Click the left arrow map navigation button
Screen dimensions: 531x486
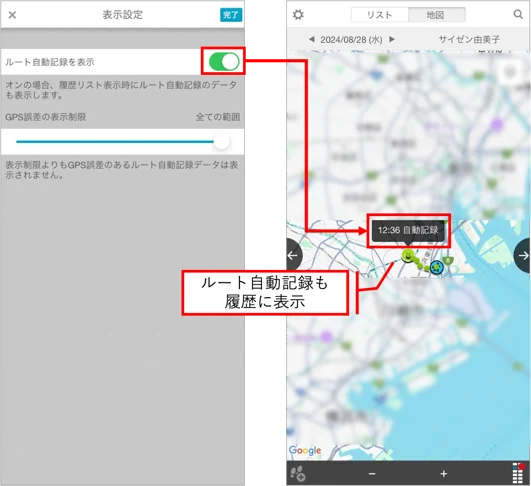coord(293,255)
